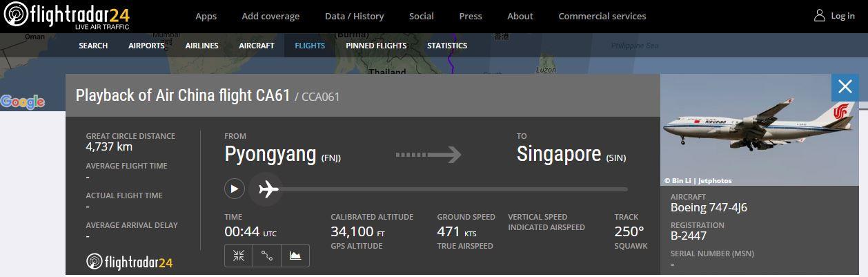Click the flight route path icon
The image size is (868, 277).
pos(267,256)
